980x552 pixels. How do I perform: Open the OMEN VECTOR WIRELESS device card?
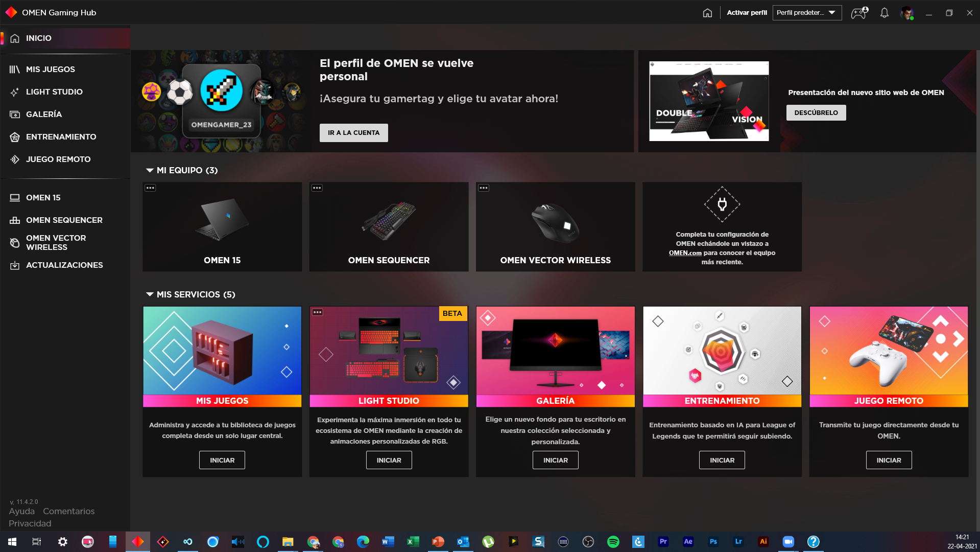tap(556, 227)
